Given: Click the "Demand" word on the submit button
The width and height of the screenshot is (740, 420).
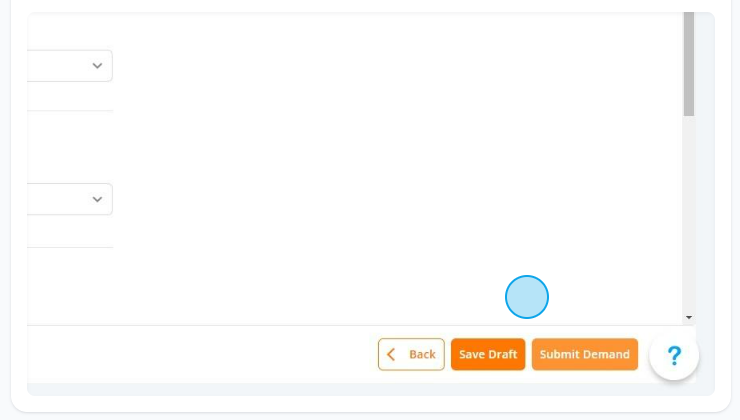Looking at the screenshot, I should coord(604,354).
